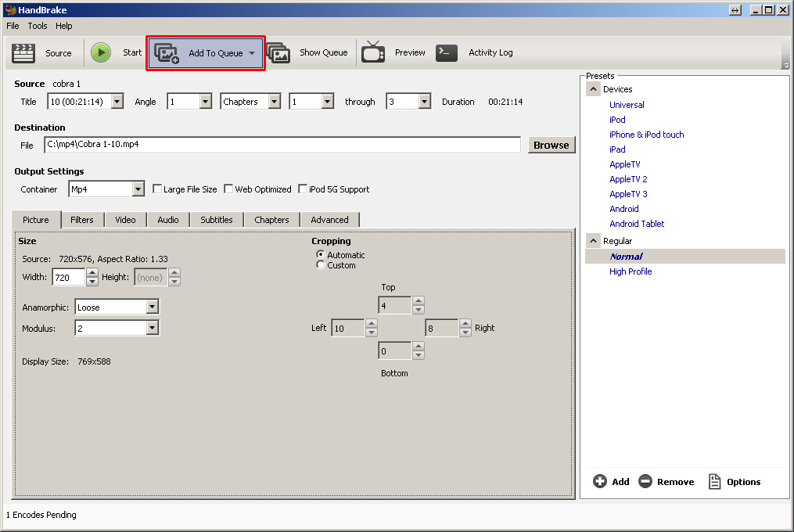Image resolution: width=794 pixels, height=532 pixels.
Task: Select the iPod preset
Action: [617, 120]
